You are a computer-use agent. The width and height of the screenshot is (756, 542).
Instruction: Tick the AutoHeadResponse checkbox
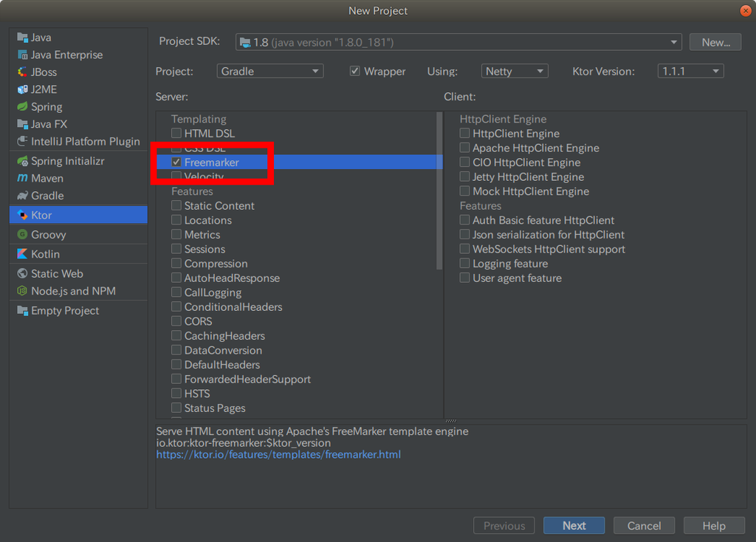click(x=176, y=278)
